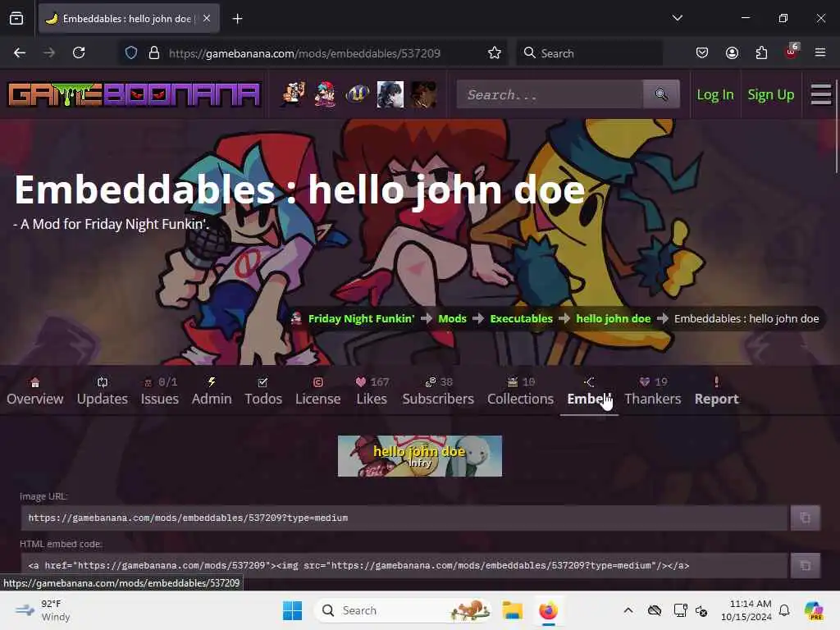This screenshot has width=840, height=630.
Task: Open the weather widget showing 92°F Windy
Action: pyautogui.click(x=43, y=610)
